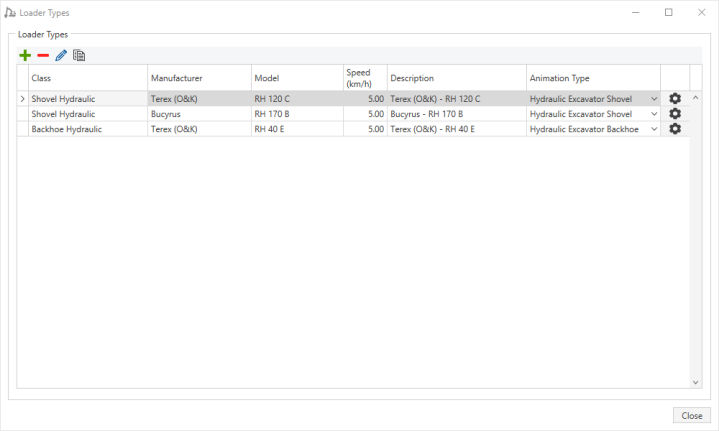Click the Animation Type column header

click(592, 78)
